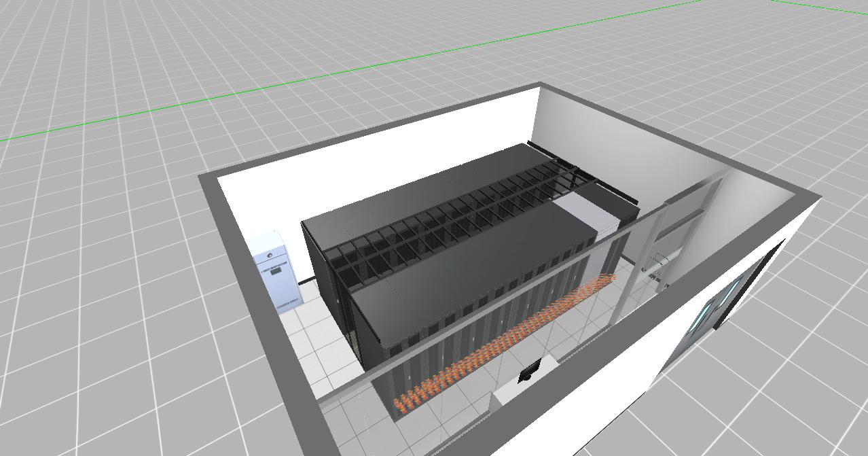Click the glass skylight panels between rack rows
The height and width of the screenshot is (456, 868).
[x=441, y=217]
